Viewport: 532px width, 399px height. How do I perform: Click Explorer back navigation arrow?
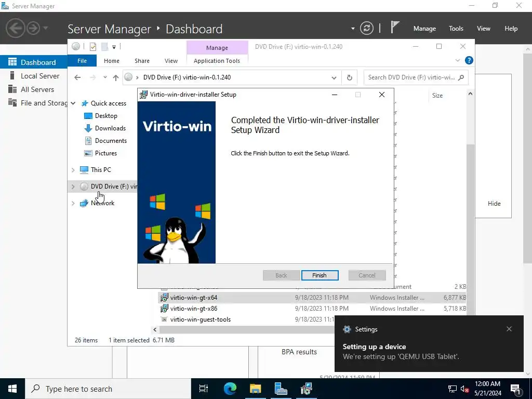click(x=77, y=77)
